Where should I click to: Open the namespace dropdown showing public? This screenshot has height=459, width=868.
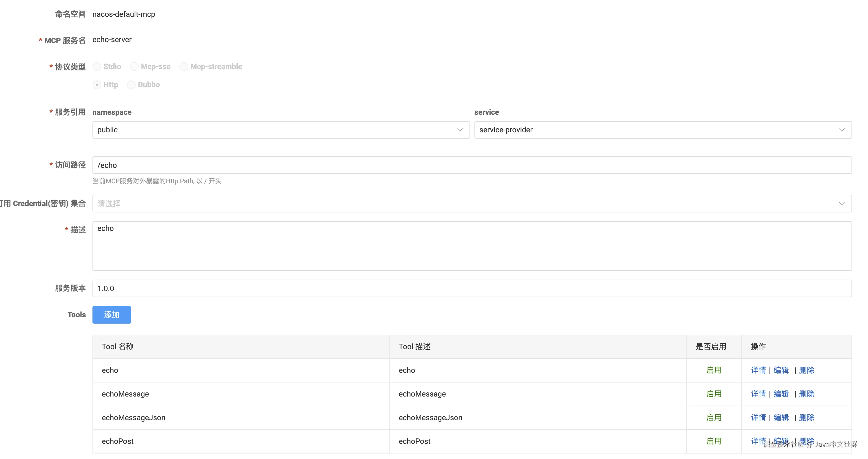276,130
